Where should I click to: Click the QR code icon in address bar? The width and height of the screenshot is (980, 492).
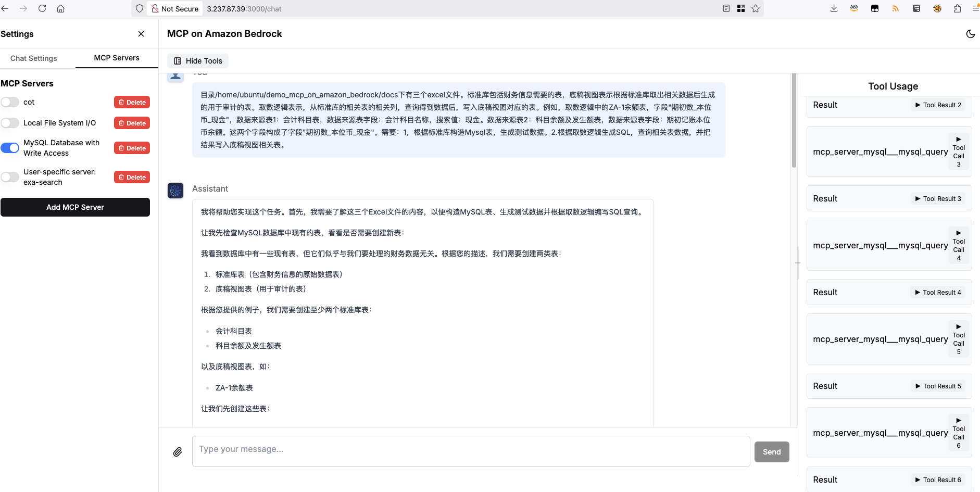741,8
